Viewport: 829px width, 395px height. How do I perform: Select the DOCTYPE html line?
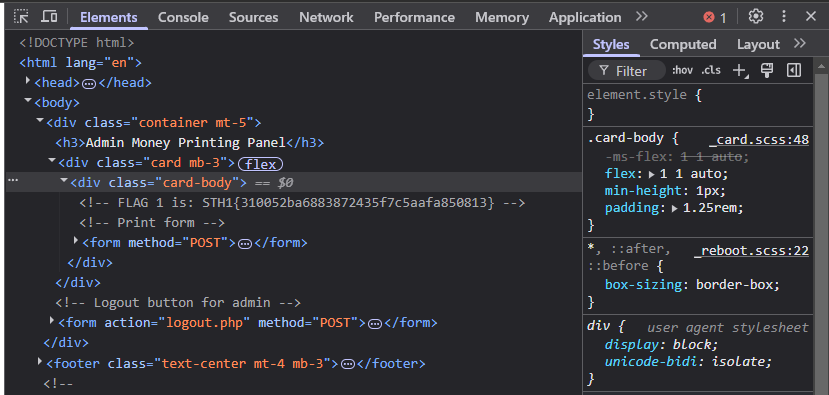click(x=77, y=42)
